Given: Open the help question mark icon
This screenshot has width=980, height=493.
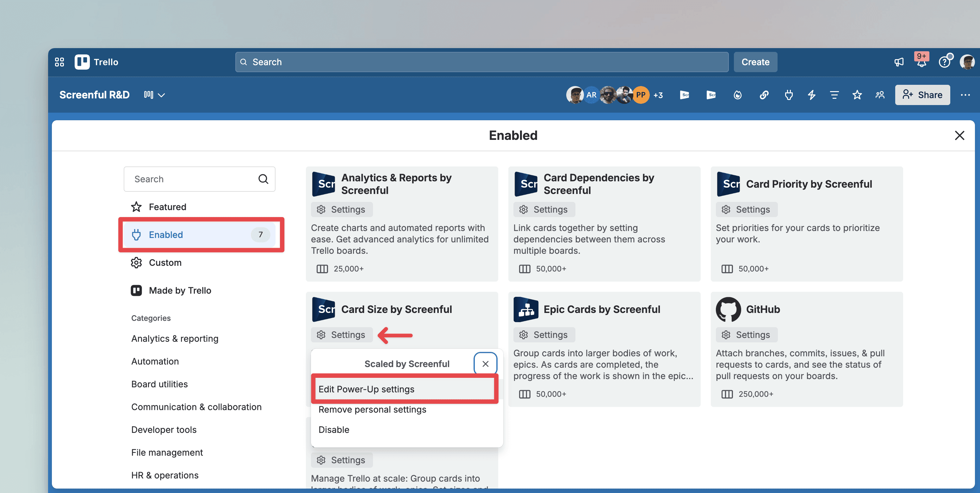Looking at the screenshot, I should 944,62.
